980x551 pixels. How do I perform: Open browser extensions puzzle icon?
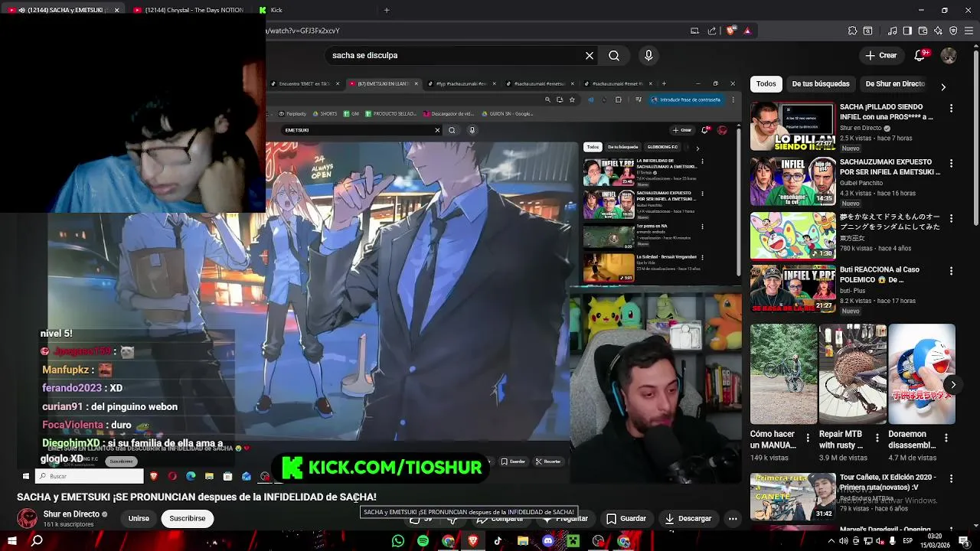852,31
